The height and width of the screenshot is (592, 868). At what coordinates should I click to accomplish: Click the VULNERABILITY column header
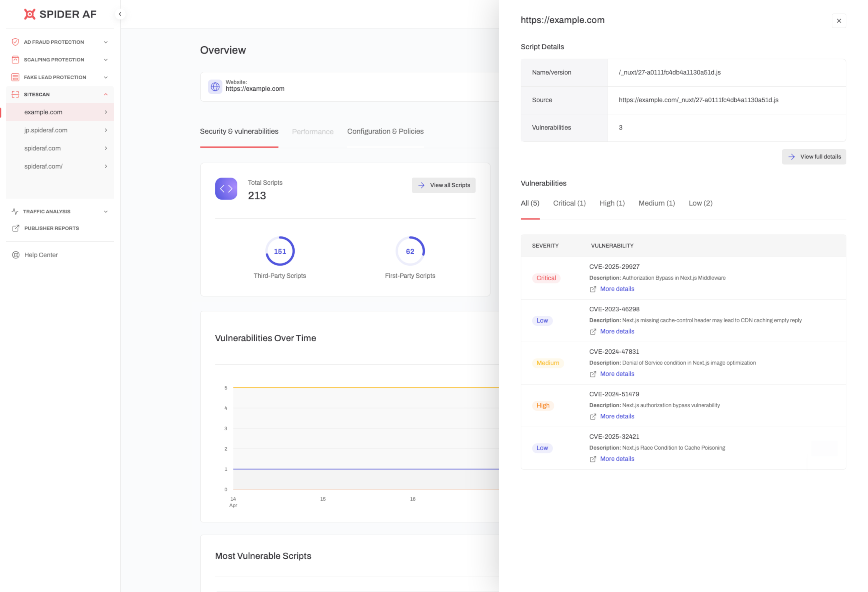(612, 246)
